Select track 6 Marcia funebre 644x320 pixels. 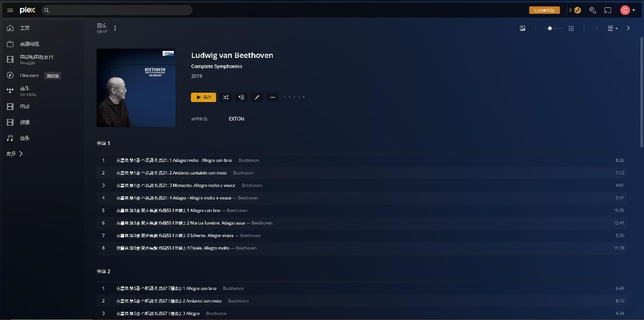(x=362, y=223)
